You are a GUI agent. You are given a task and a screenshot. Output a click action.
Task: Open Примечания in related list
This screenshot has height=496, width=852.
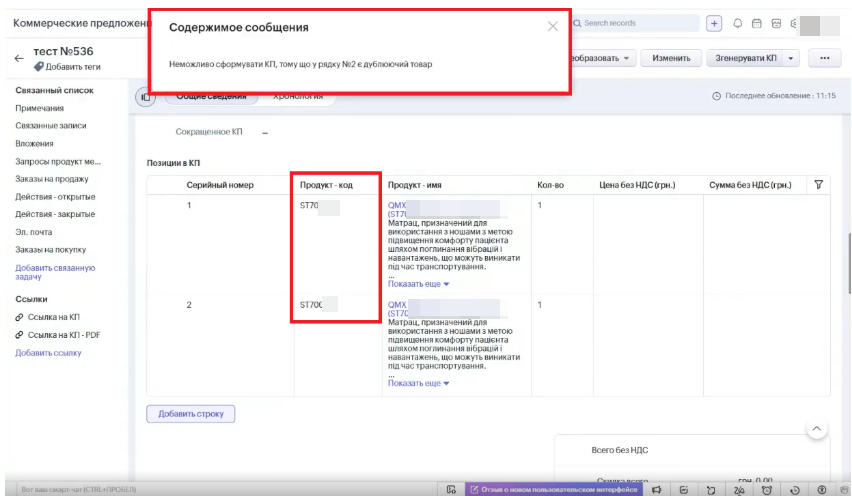coord(40,108)
